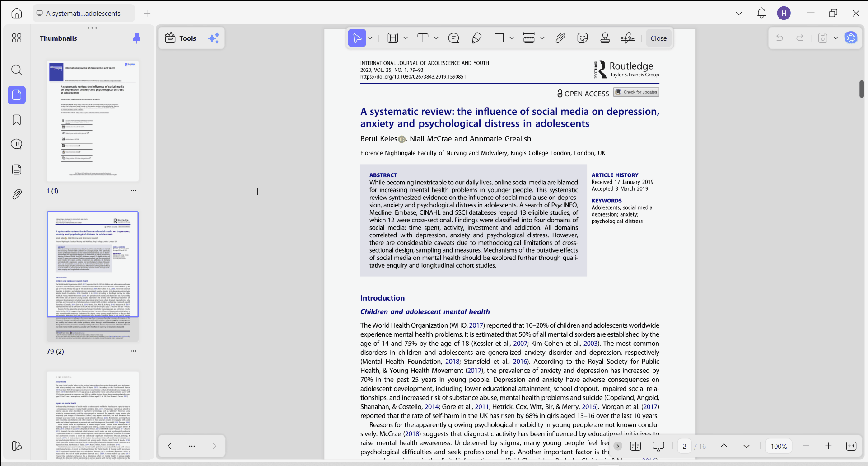Viewport: 868px width, 466px height.
Task: Open more options for thumbnail 1 (1)
Action: [x=134, y=191]
